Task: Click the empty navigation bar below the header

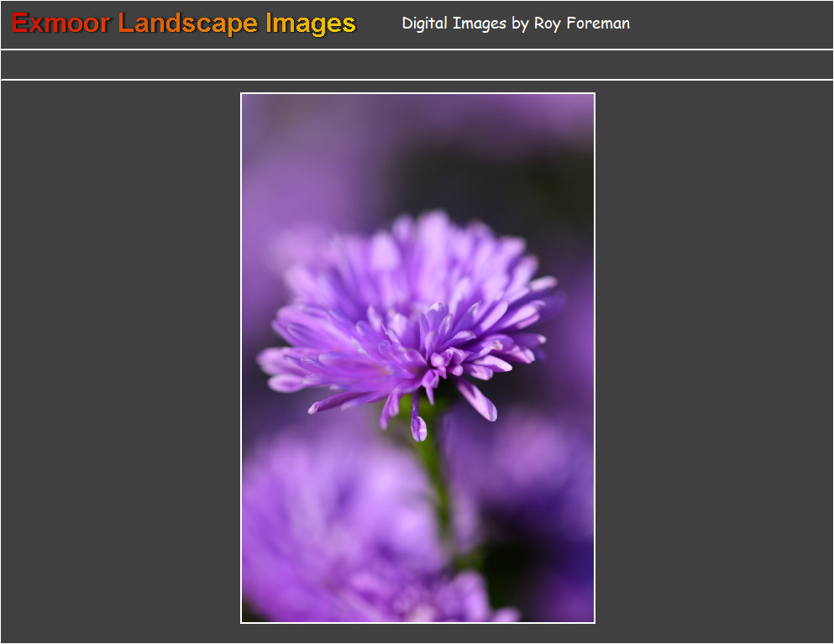Action: pyautogui.click(x=417, y=65)
